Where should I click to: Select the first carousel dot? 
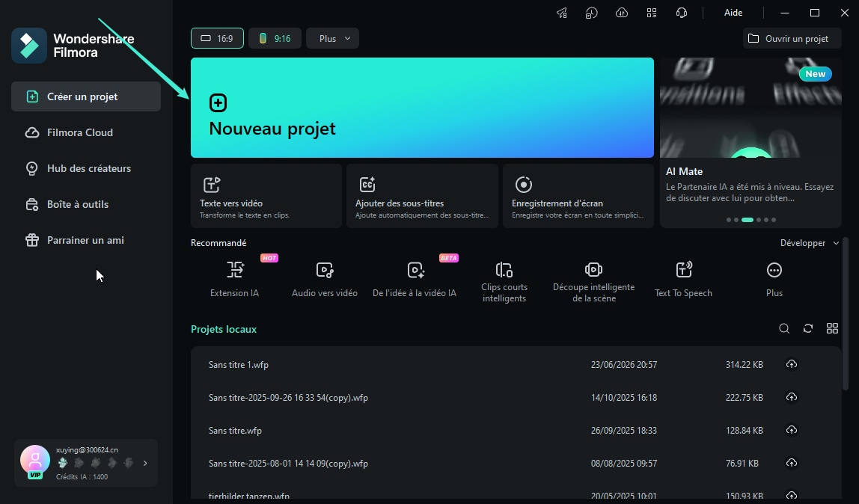click(x=729, y=220)
